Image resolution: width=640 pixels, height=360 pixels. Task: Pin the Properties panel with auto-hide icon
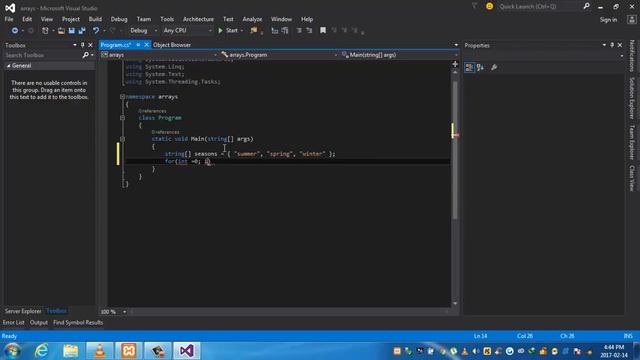tap(612, 45)
